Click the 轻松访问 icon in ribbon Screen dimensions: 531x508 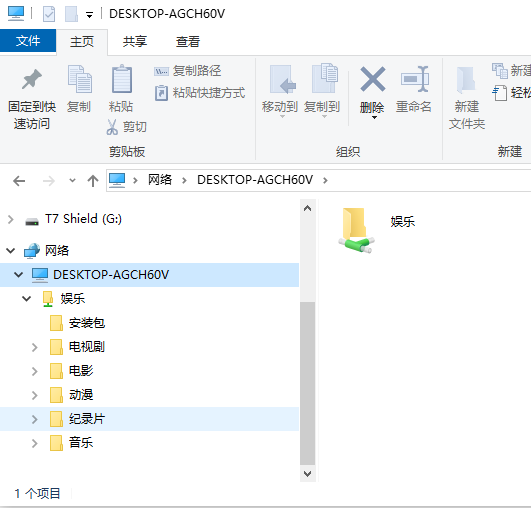500,93
